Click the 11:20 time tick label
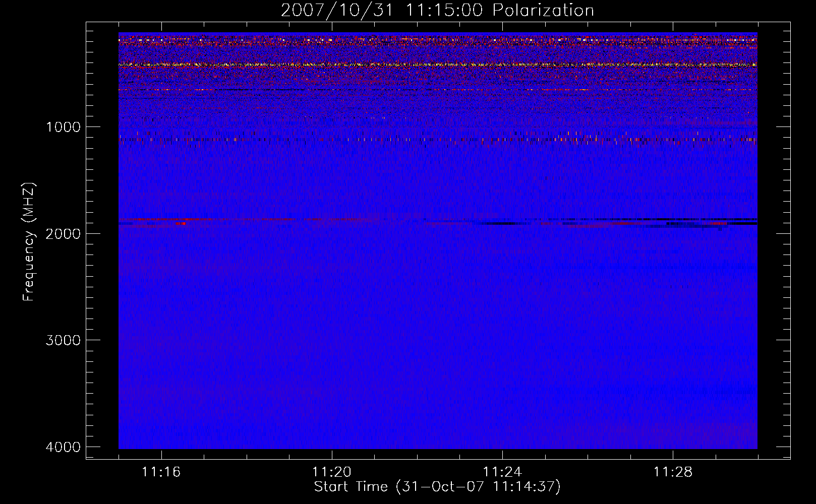The width and height of the screenshot is (816, 504). pos(332,472)
